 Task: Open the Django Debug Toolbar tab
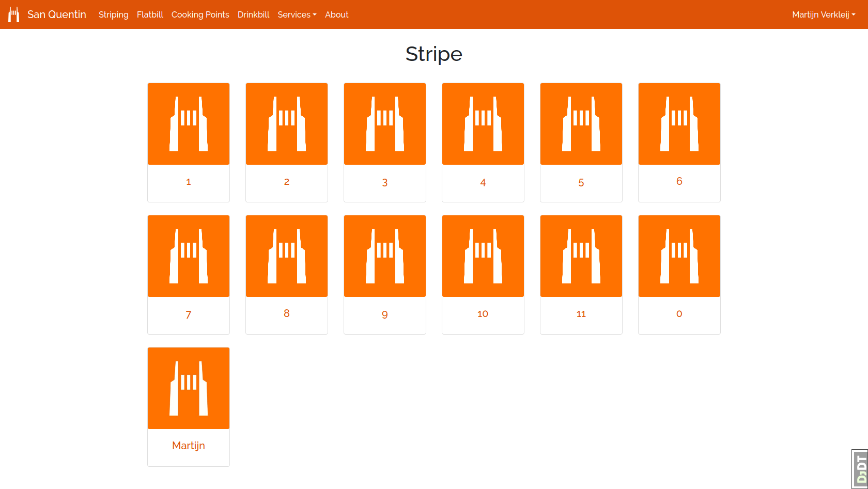click(860, 469)
